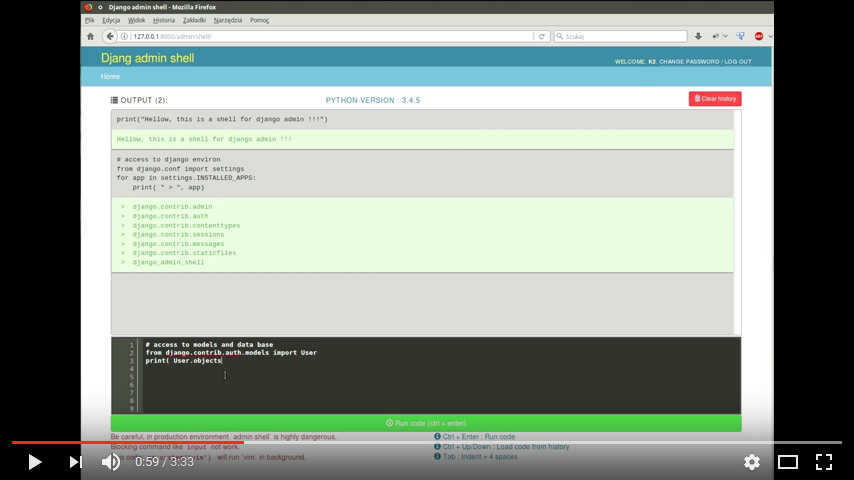The height and width of the screenshot is (480, 854).
Task: Seek on the video progress bar
Action: pos(427,442)
